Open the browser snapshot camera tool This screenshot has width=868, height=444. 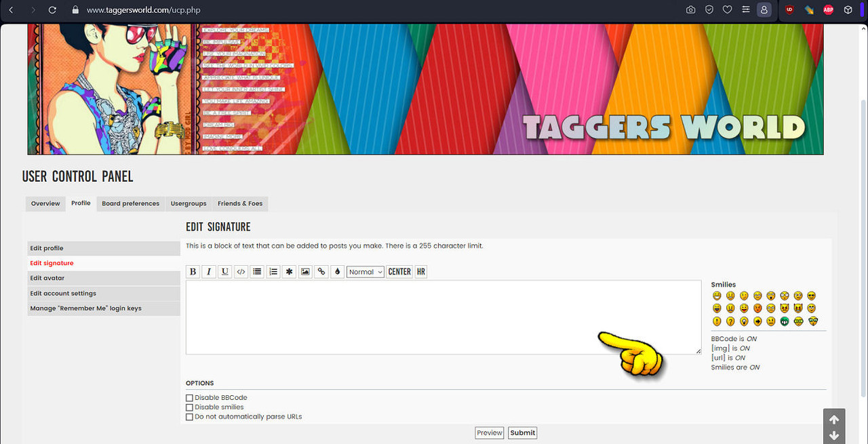(x=690, y=10)
